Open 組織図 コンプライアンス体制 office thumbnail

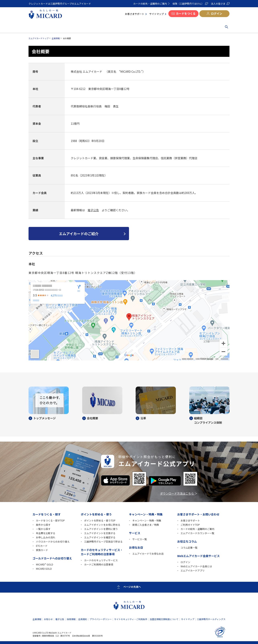pos(209,400)
